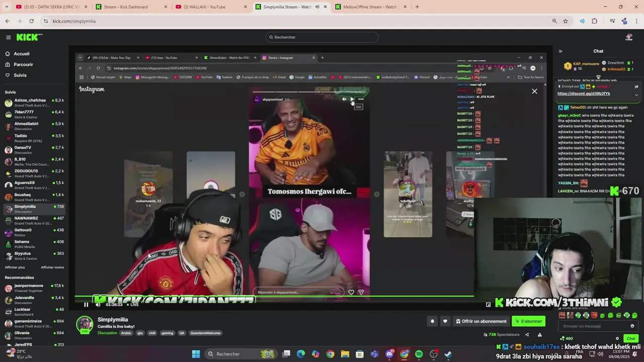Open gamemixtreize recommended channel
644x362 pixels.
(34, 323)
